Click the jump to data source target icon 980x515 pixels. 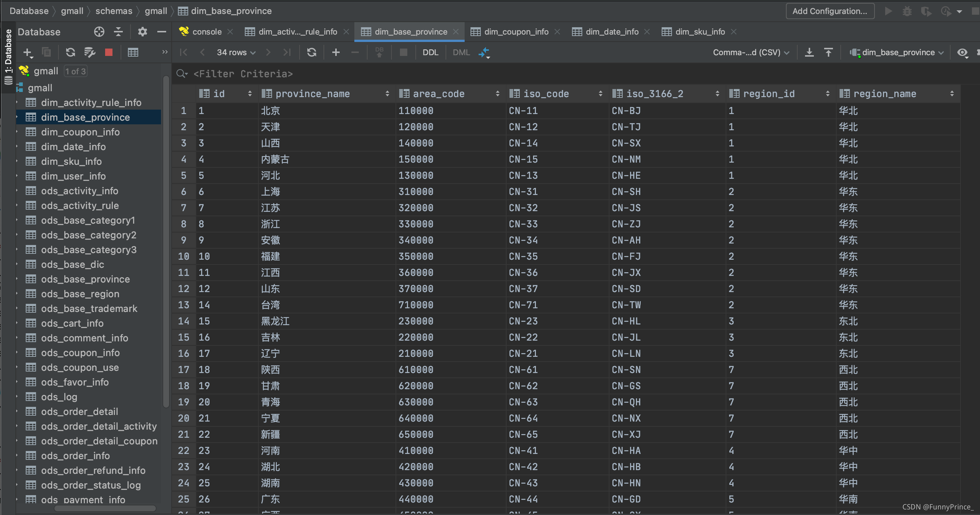coord(99,32)
